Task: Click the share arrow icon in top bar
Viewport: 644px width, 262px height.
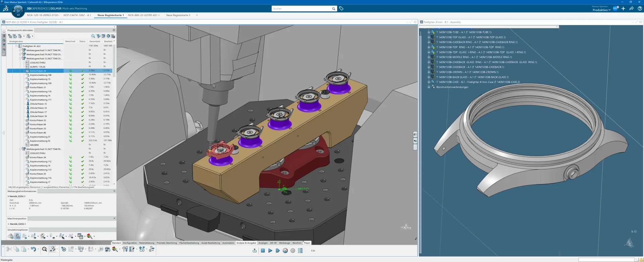Action: click(631, 9)
